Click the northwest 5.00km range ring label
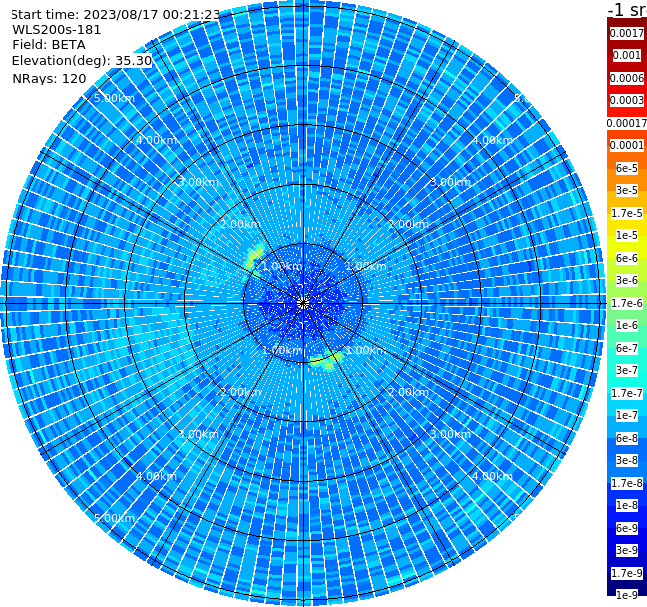This screenshot has height=607, width=647. click(x=114, y=98)
